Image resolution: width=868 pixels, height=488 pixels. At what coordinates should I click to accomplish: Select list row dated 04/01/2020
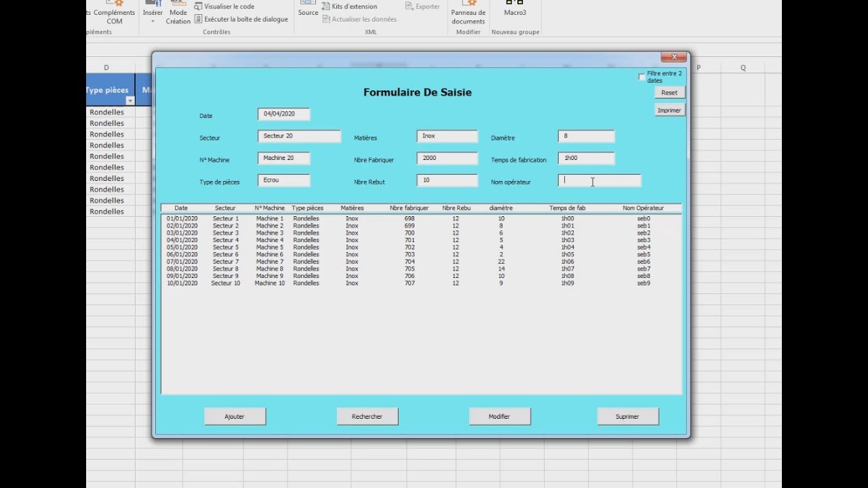pos(420,240)
